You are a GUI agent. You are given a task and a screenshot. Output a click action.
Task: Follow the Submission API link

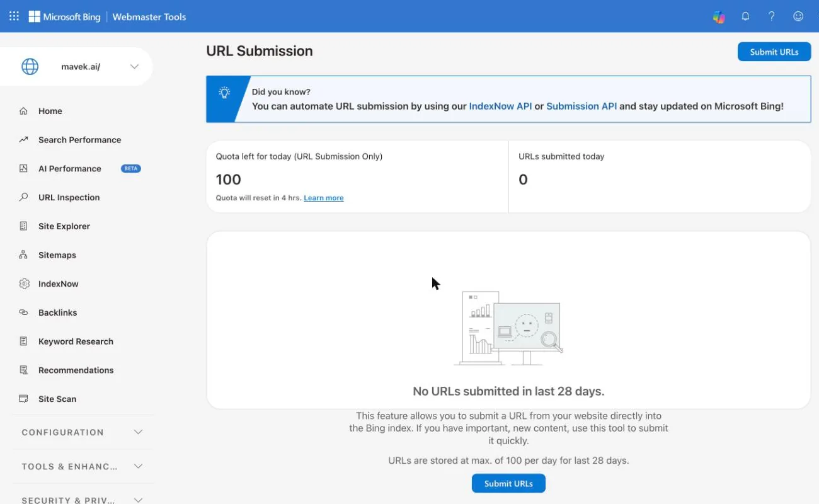coord(581,106)
